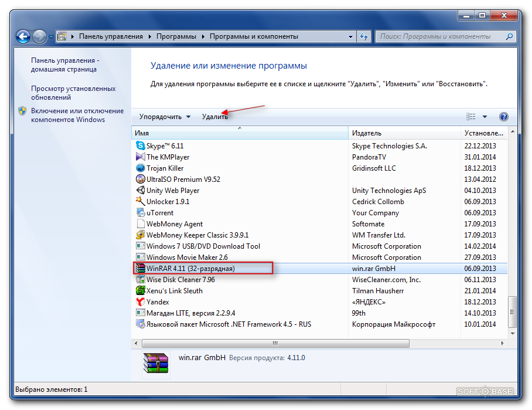
Task: Click the change view icon
Action: 470,117
